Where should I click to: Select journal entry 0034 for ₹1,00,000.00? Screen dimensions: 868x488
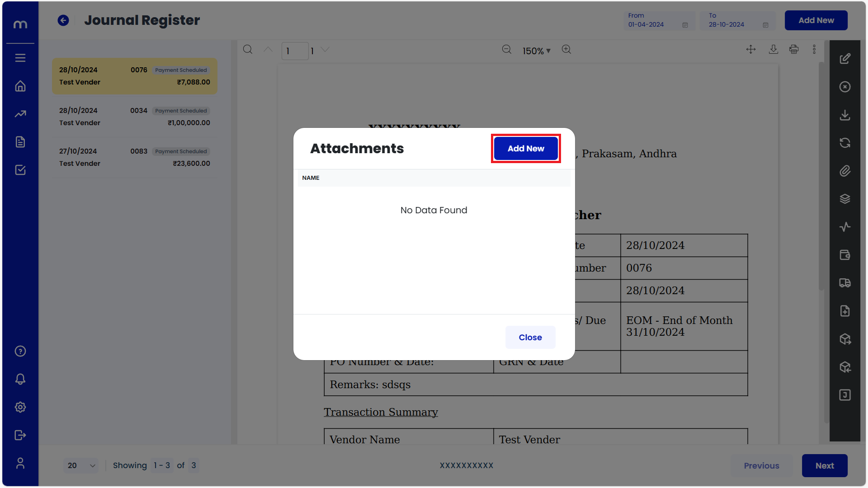click(134, 117)
